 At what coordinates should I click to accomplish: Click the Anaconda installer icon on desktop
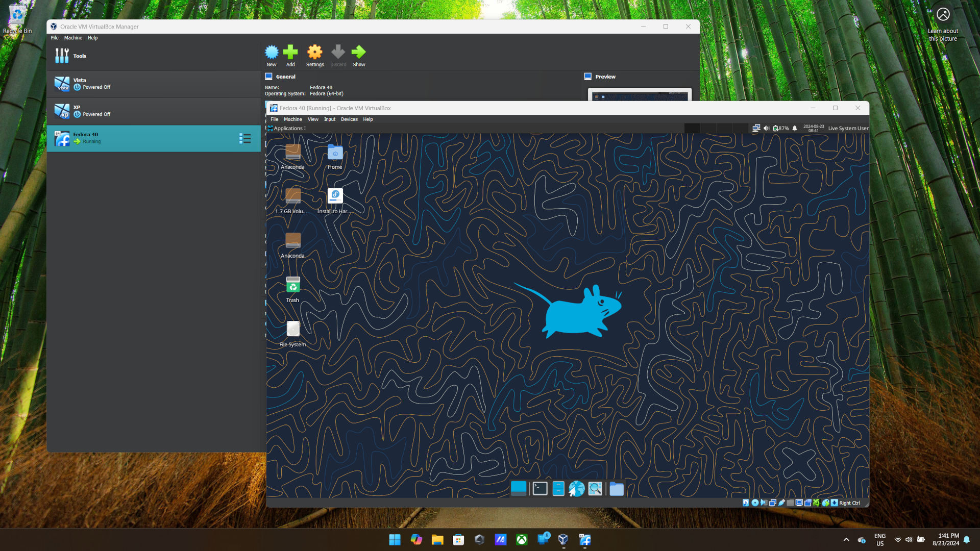334,196
